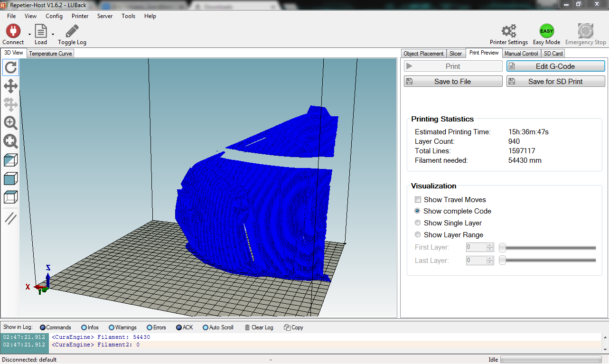Expand the Connect dropdown arrow

click(29, 35)
